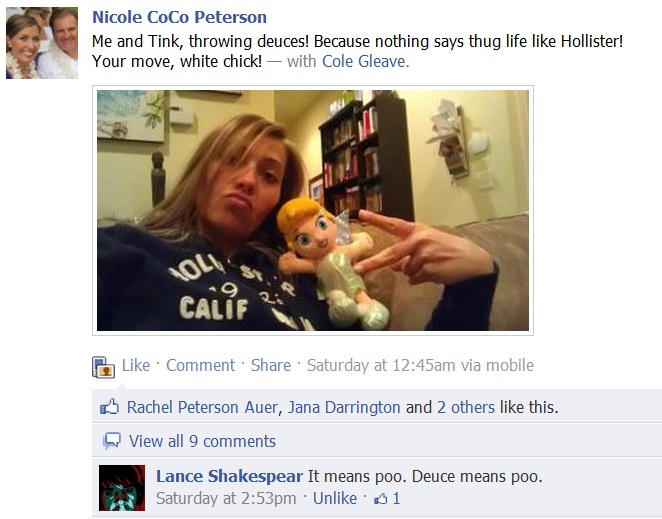This screenshot has height=519, width=662.
Task: Open Nicole CoCo Peterson's profile name
Action: tap(179, 17)
